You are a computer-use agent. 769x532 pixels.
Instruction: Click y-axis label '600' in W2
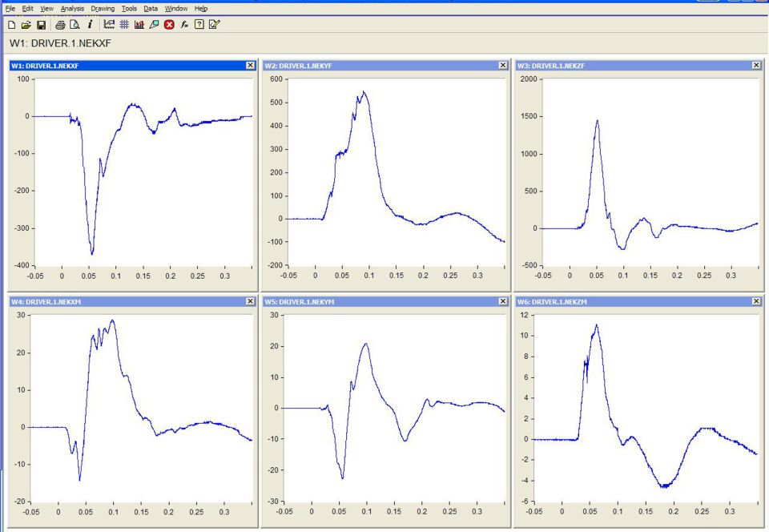[276, 79]
